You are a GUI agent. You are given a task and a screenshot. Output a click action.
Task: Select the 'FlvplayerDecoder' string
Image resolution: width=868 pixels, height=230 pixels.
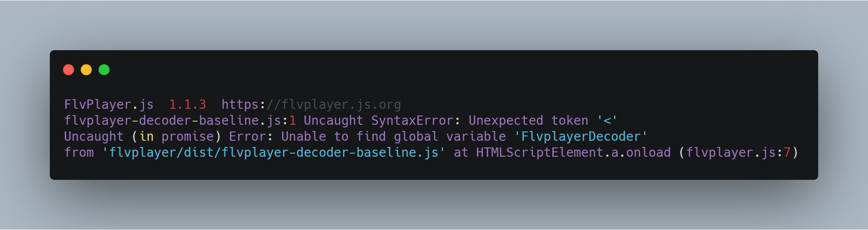click(581, 137)
